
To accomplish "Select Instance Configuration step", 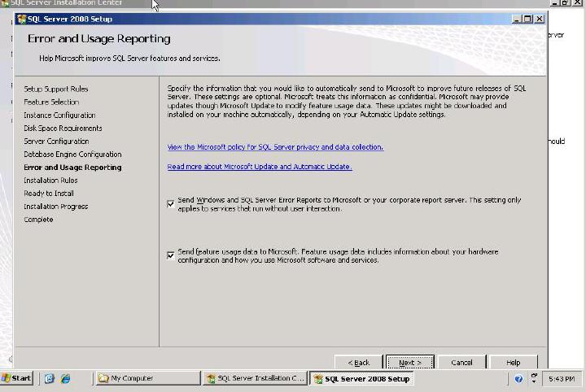I will pyautogui.click(x=59, y=115).
